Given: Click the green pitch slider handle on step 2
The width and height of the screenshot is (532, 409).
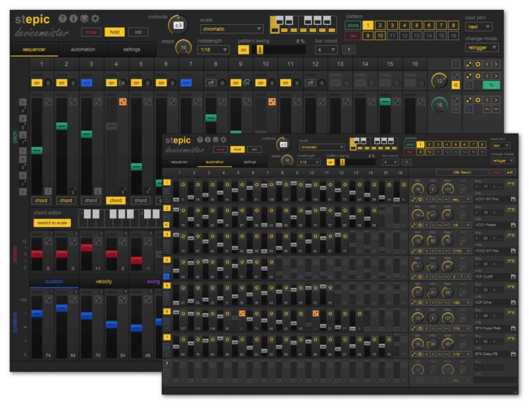Looking at the screenshot, I should (x=61, y=126).
